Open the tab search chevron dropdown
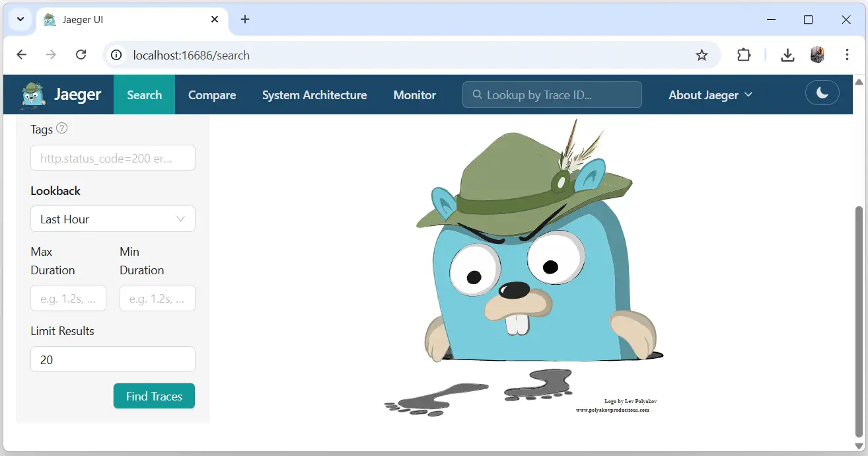This screenshot has height=456, width=868. [20, 20]
